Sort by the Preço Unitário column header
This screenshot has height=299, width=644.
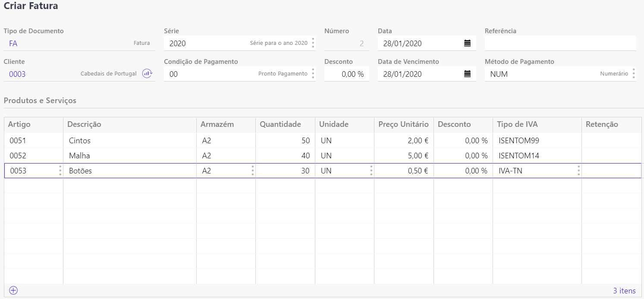coord(403,124)
